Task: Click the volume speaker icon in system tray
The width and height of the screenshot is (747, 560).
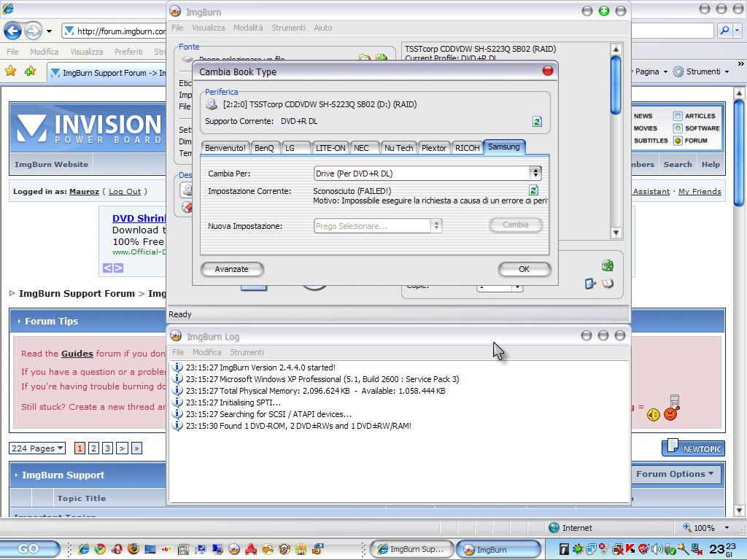Action: pyautogui.click(x=657, y=549)
